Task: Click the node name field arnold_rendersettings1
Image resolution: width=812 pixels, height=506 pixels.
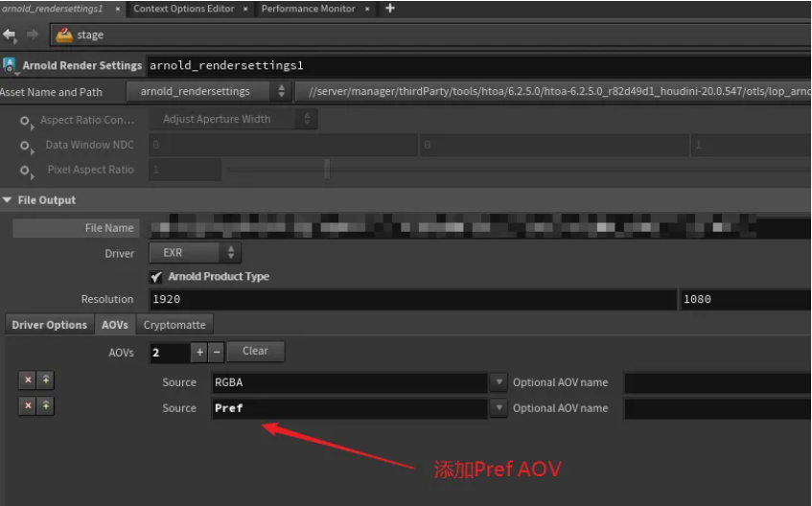Action: [x=479, y=66]
